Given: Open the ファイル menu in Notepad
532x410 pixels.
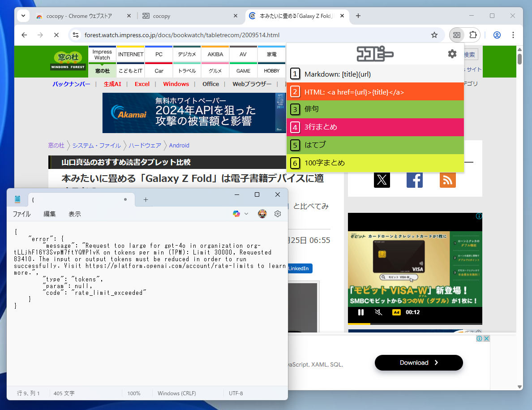Looking at the screenshot, I should pyautogui.click(x=21, y=214).
